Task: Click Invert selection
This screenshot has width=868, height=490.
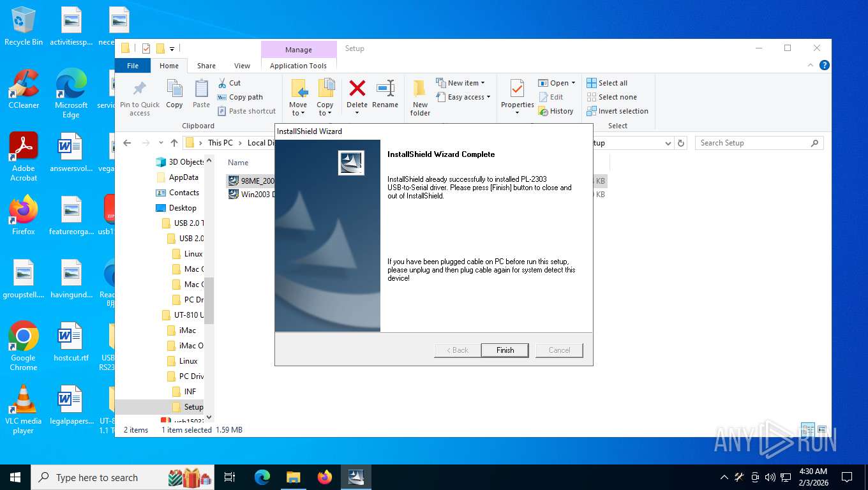Action: point(617,111)
